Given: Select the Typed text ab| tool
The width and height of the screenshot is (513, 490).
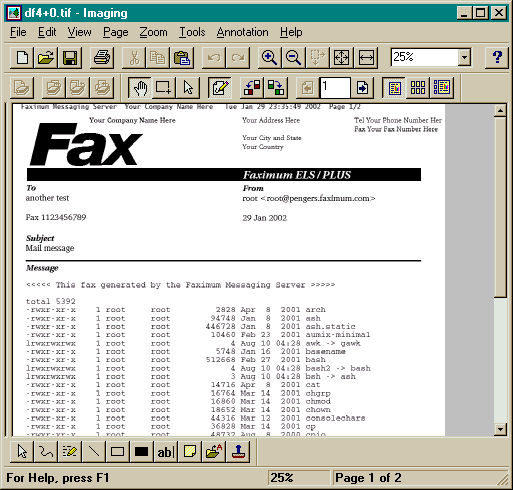Looking at the screenshot, I should (x=166, y=452).
